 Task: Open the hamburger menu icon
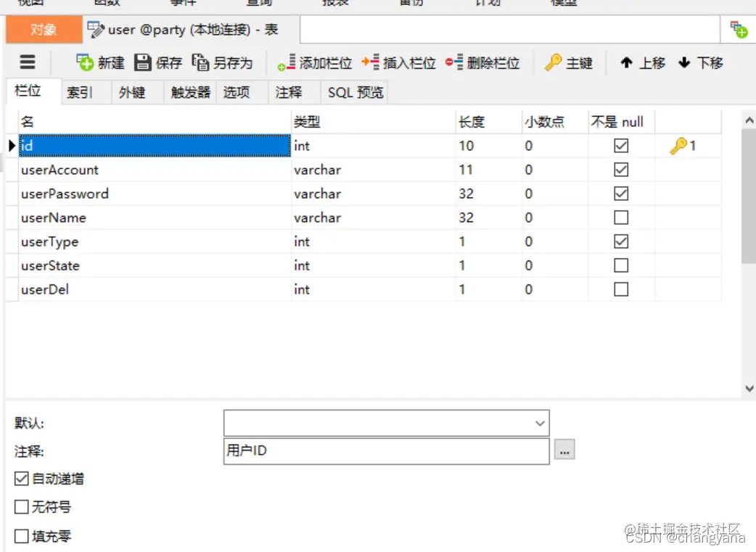[28, 62]
